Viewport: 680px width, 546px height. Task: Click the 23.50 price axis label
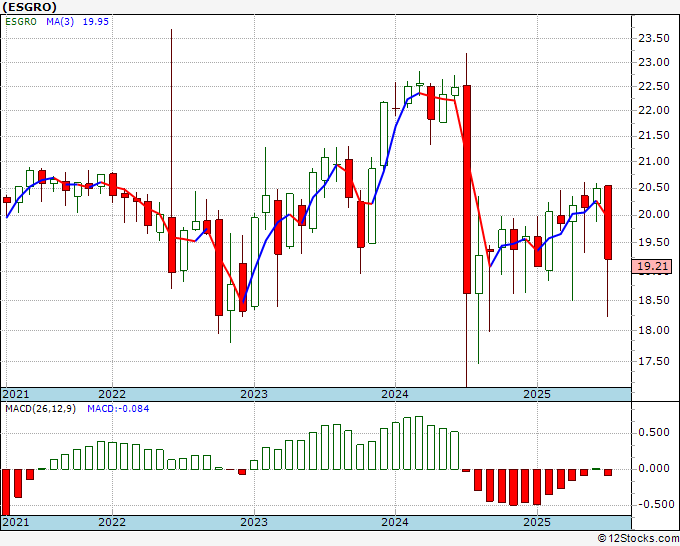coord(654,38)
